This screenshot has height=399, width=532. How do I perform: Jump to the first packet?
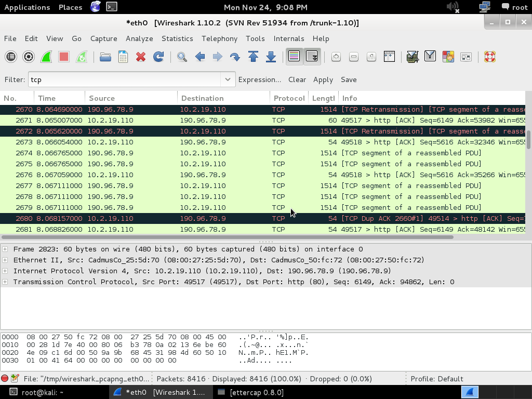point(253,57)
